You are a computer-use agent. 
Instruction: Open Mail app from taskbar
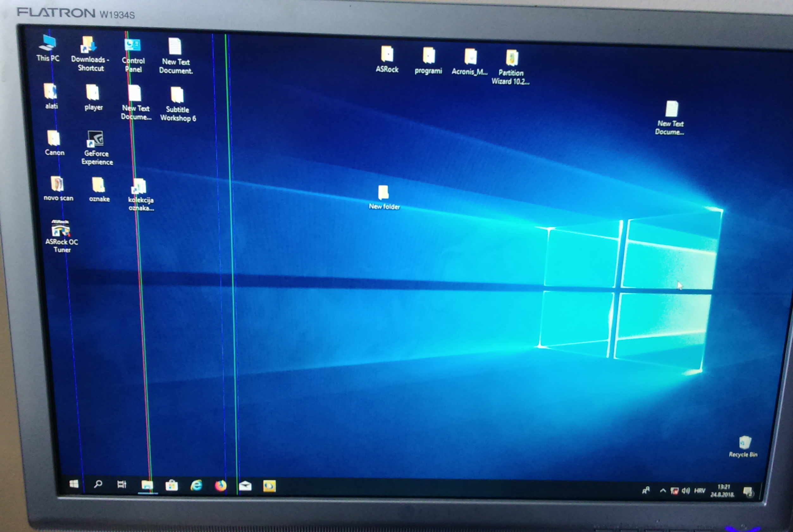tap(245, 486)
